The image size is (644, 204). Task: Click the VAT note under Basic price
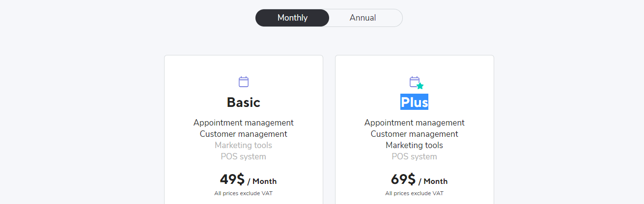tap(244, 193)
